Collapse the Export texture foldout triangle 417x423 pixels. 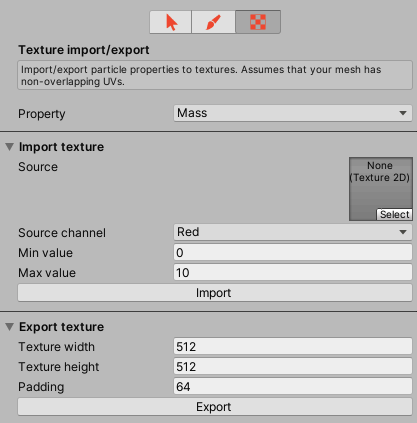[10, 327]
